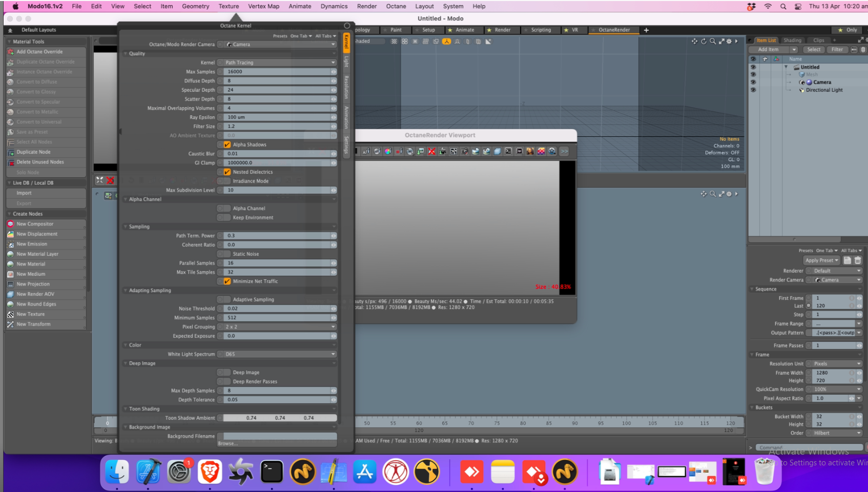The width and height of the screenshot is (868, 492).
Task: Click the Mona Lisa portrait icon in viewport toolbar
Action: click(x=530, y=151)
